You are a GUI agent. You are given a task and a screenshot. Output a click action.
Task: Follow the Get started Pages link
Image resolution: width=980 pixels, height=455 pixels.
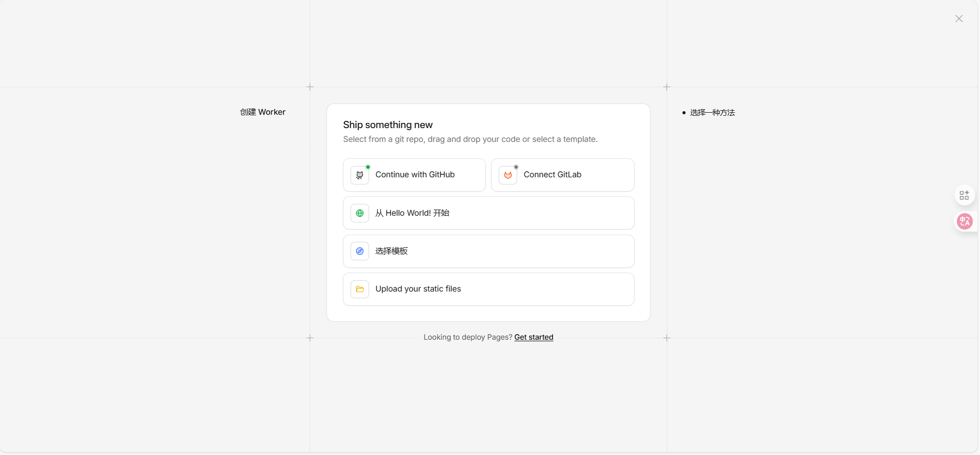(x=534, y=337)
